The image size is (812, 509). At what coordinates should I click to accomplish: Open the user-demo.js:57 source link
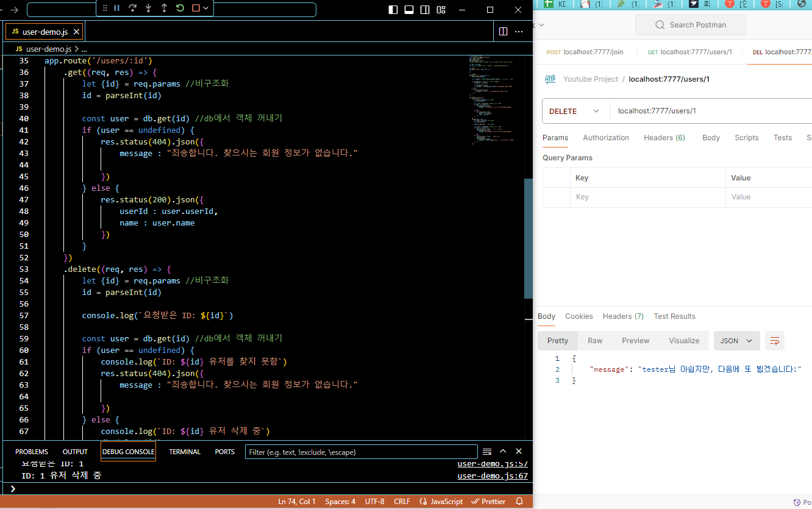pos(493,465)
